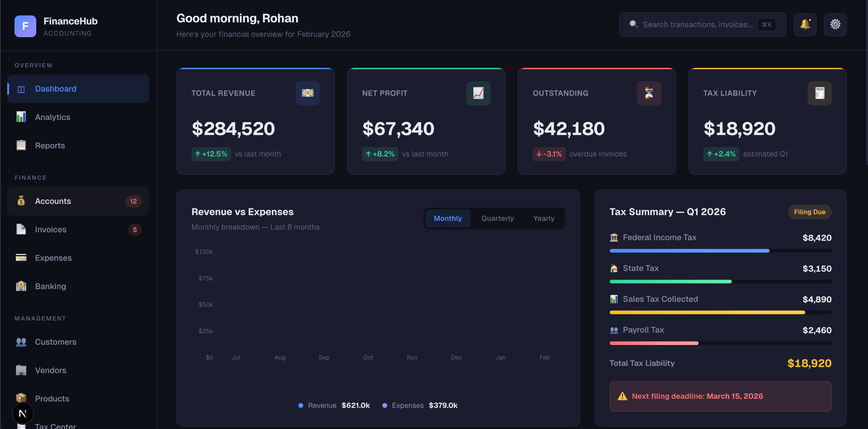Open the Products box icon
This screenshot has height=429, width=868.
pyautogui.click(x=21, y=398)
